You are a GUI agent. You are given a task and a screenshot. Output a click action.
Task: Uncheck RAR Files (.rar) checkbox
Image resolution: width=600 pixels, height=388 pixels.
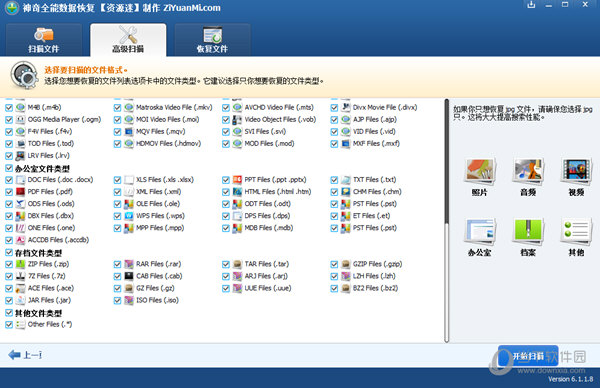(x=117, y=264)
